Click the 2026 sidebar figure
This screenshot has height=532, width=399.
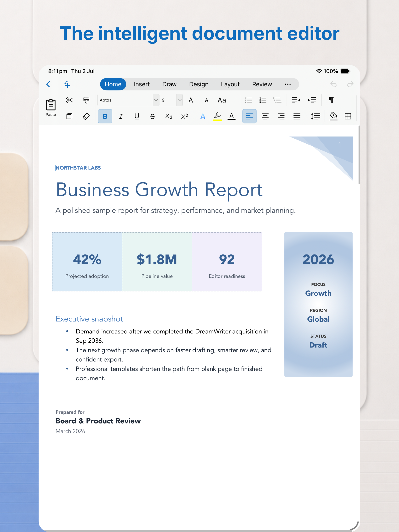pos(318,259)
